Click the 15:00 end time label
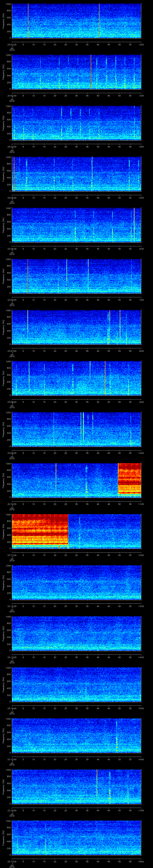 coord(141,708)
